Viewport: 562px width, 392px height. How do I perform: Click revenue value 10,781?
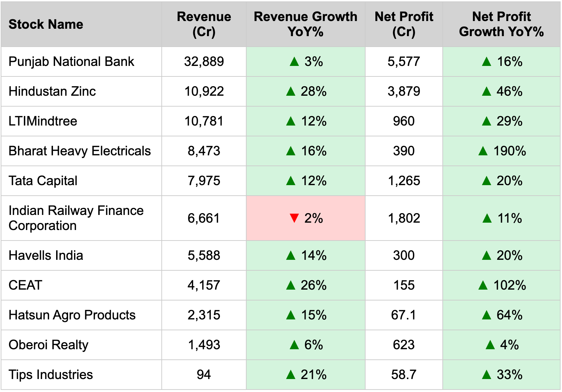coord(204,121)
